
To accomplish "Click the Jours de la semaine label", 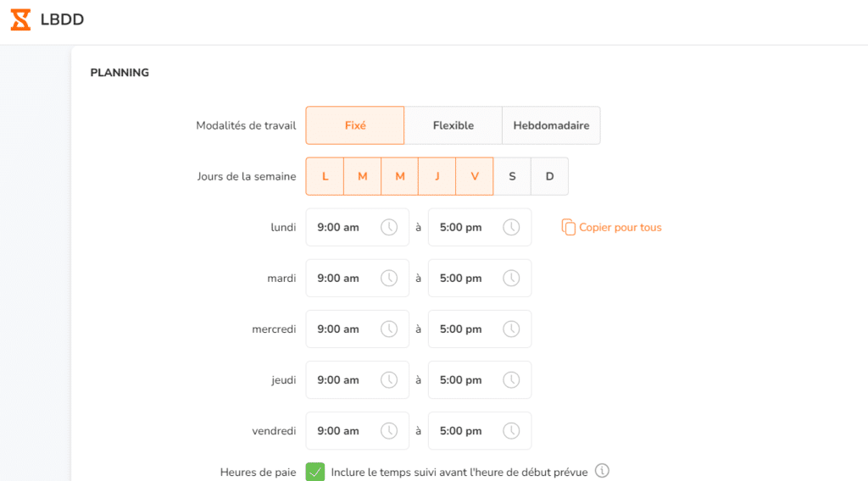I will (247, 176).
